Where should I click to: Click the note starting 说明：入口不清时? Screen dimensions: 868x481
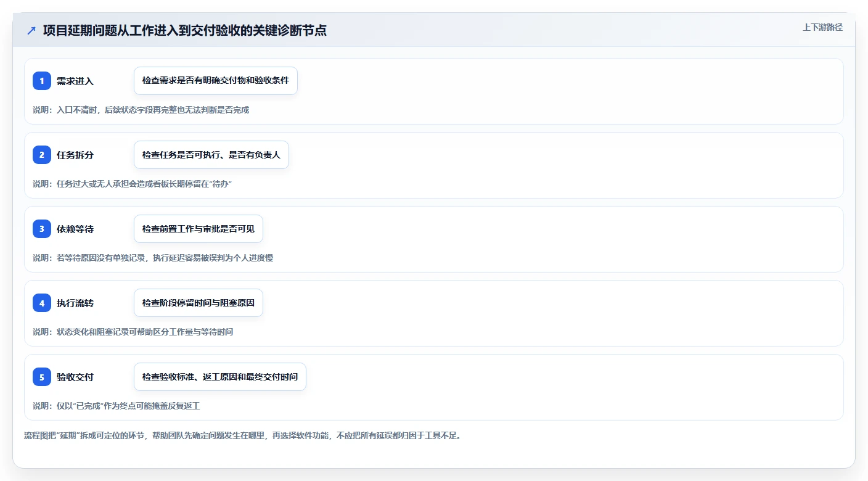(x=141, y=110)
